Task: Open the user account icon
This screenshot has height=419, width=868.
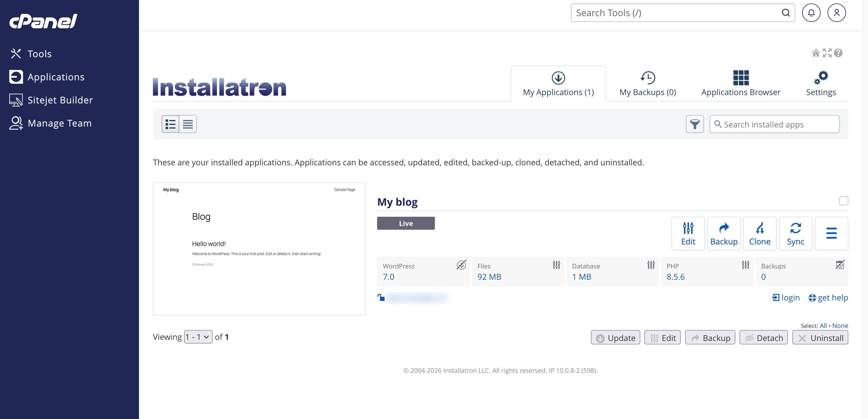Action: point(836,13)
